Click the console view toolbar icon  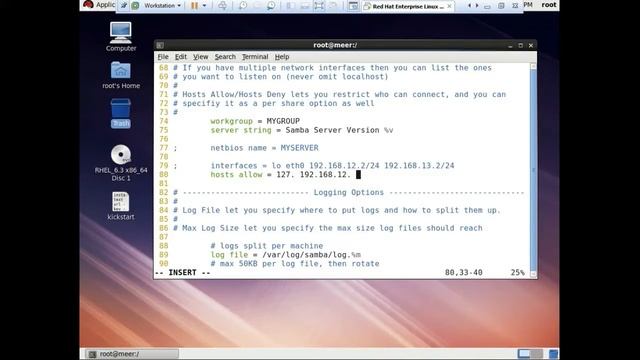click(x=353, y=6)
